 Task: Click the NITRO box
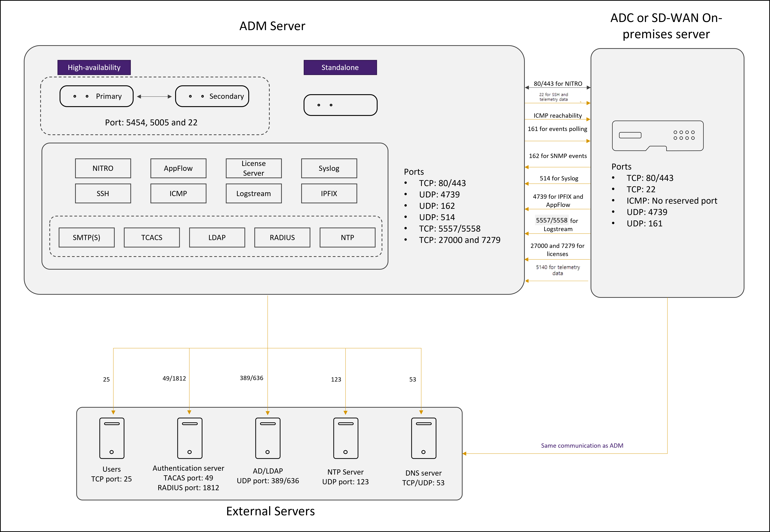pyautogui.click(x=103, y=168)
